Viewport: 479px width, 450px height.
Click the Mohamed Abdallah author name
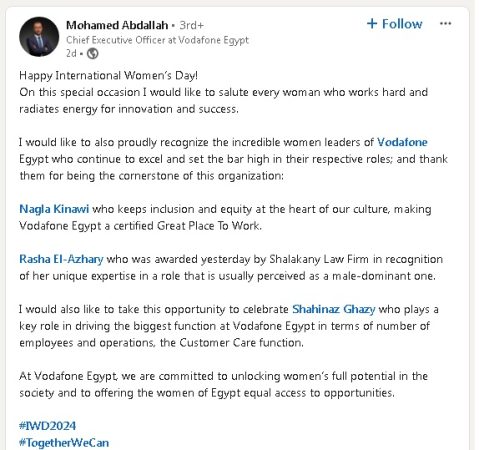pos(117,25)
